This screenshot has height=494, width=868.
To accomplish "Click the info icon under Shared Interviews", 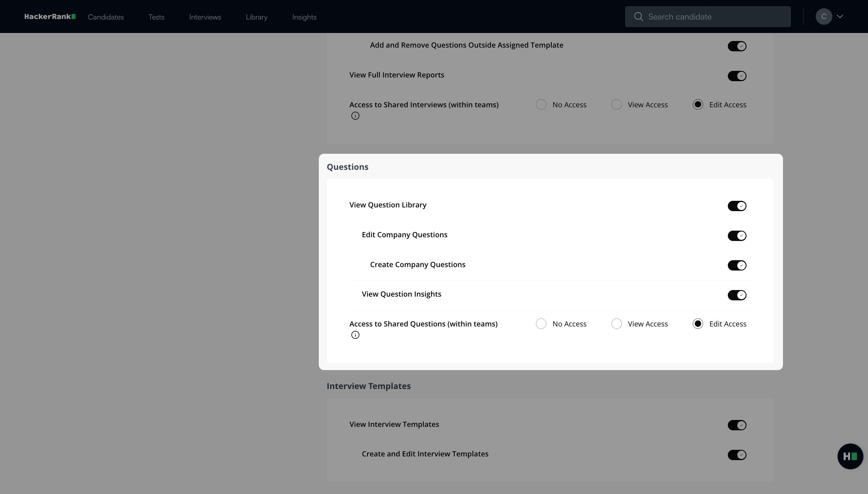I will click(355, 116).
